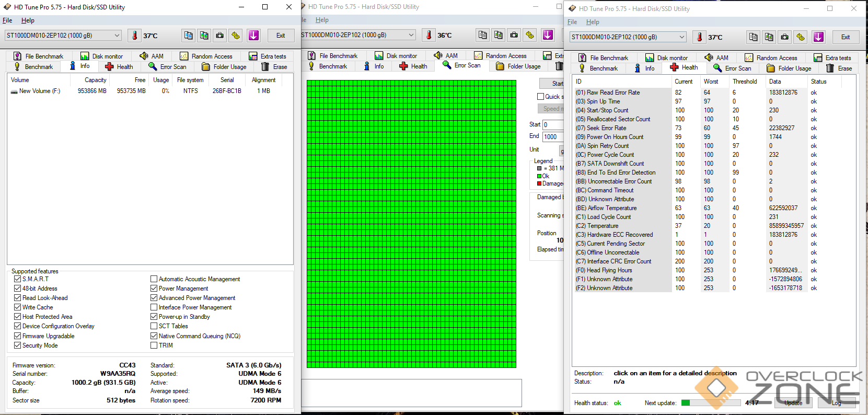Click the Update button

click(793, 402)
